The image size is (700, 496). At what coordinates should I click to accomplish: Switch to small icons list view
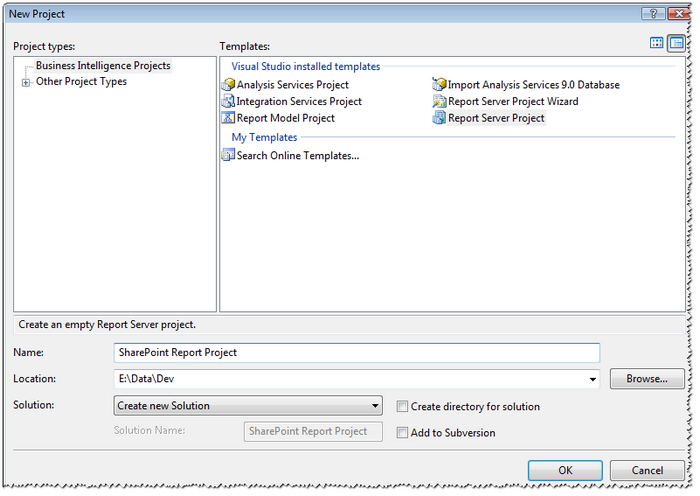pyautogui.click(x=676, y=43)
